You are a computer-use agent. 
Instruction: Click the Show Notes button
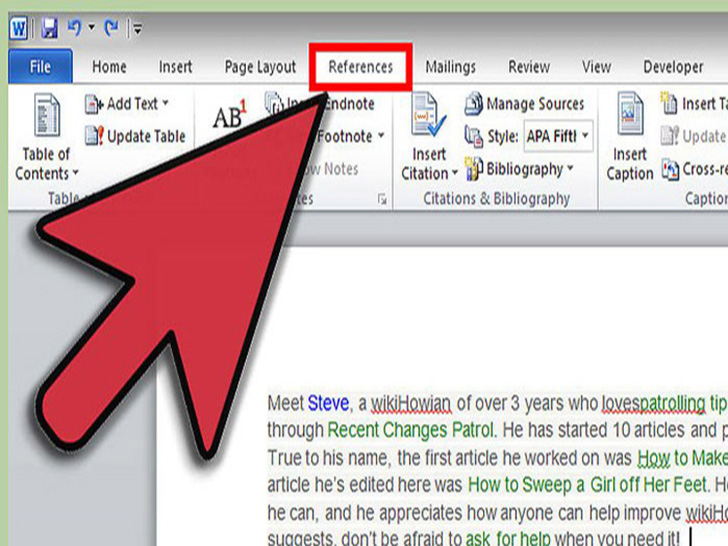(330, 169)
